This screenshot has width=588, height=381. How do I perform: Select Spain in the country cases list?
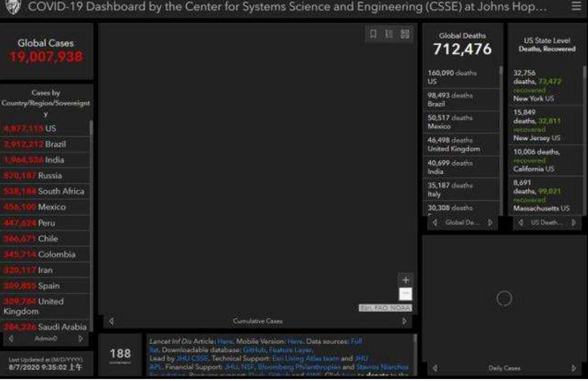pyautogui.click(x=45, y=286)
